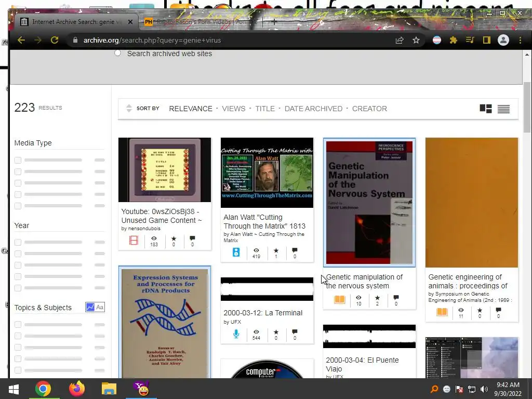Show Topics & Subjects as text list
532x399 pixels.
click(x=100, y=307)
